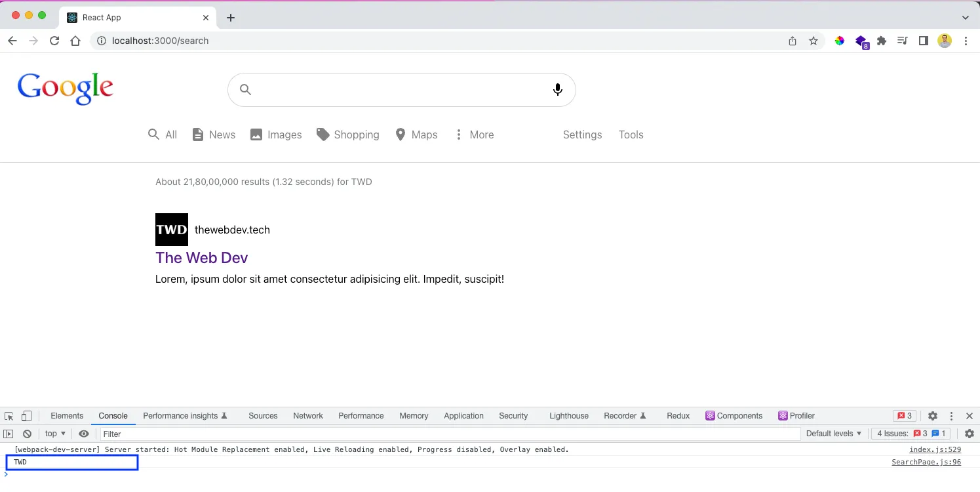Screen dimensions: 980x492
Task: Click the red 3 errors badge
Action: (905, 416)
